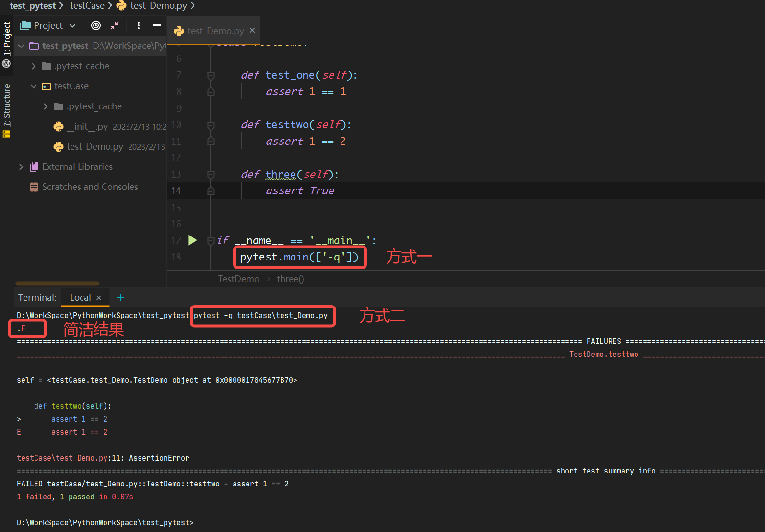Click the locate current file target icon
Image resolution: width=765 pixels, height=532 pixels.
[x=96, y=25]
